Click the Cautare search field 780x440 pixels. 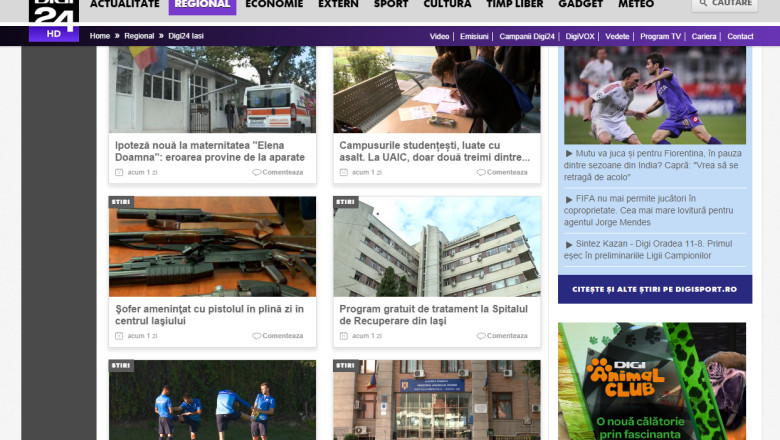tap(735, 4)
